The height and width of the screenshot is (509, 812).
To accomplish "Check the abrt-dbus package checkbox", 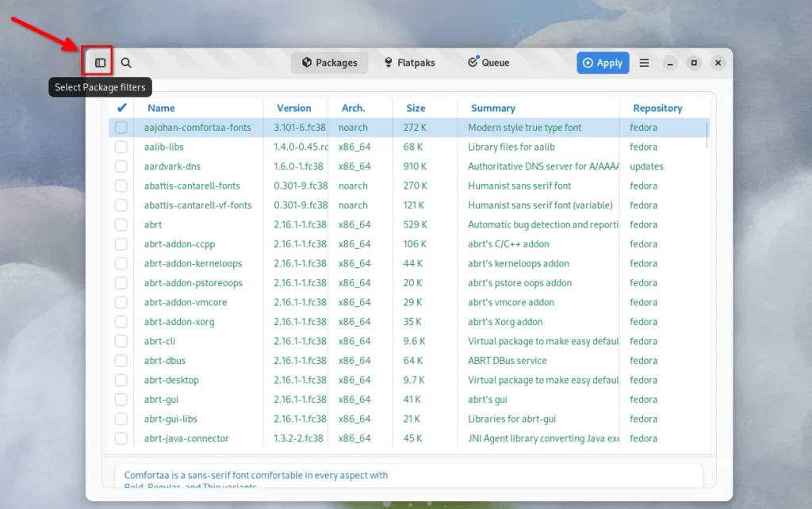I will click(121, 361).
